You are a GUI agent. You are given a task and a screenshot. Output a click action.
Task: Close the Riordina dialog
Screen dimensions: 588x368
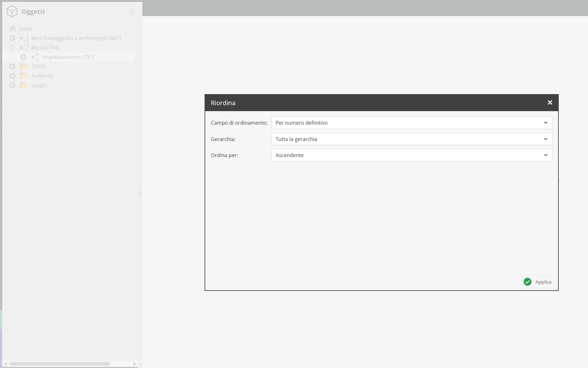click(550, 103)
